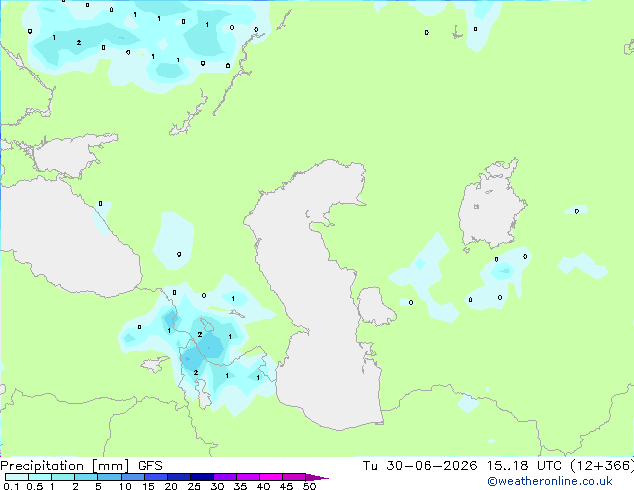Click the date 'Tu 30-06-2026'

point(420,466)
